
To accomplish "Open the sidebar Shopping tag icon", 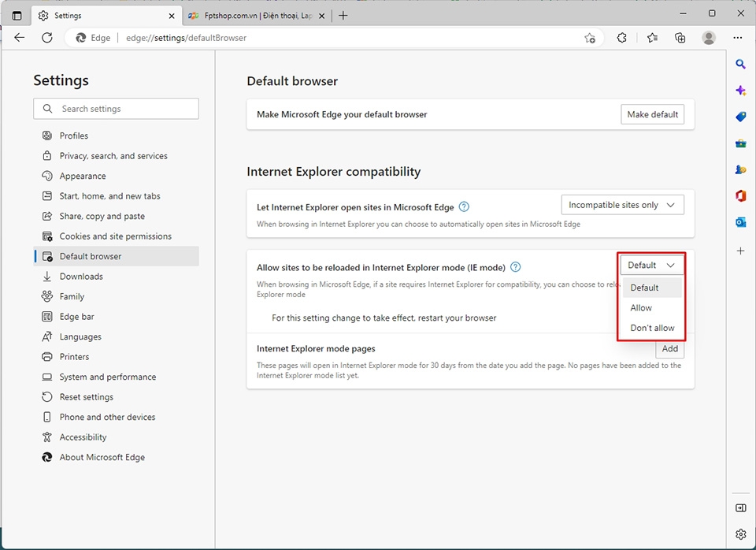I will pyautogui.click(x=740, y=117).
